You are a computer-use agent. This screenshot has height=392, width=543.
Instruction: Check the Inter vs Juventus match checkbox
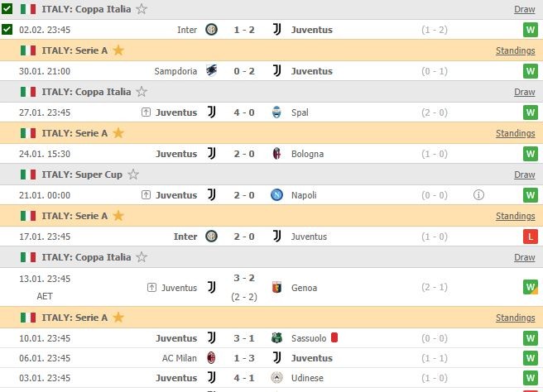click(7, 30)
